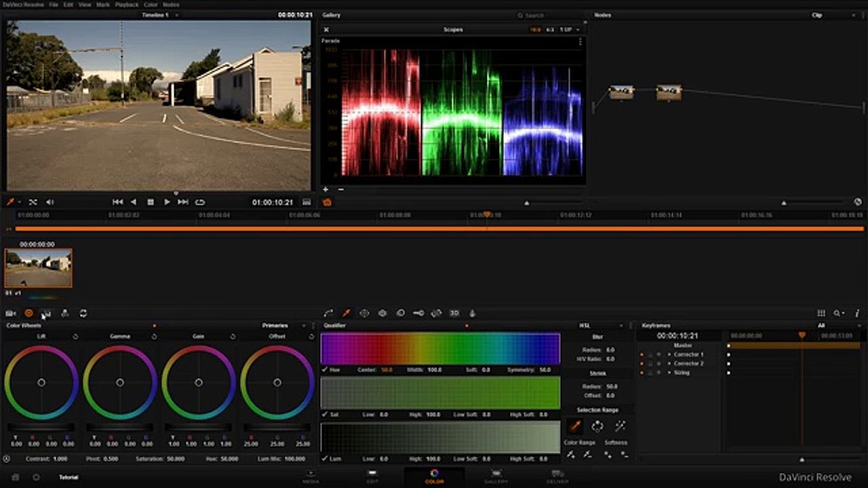Open the Curves palette icon
The height and width of the screenshot is (488, 868).
tap(328, 313)
